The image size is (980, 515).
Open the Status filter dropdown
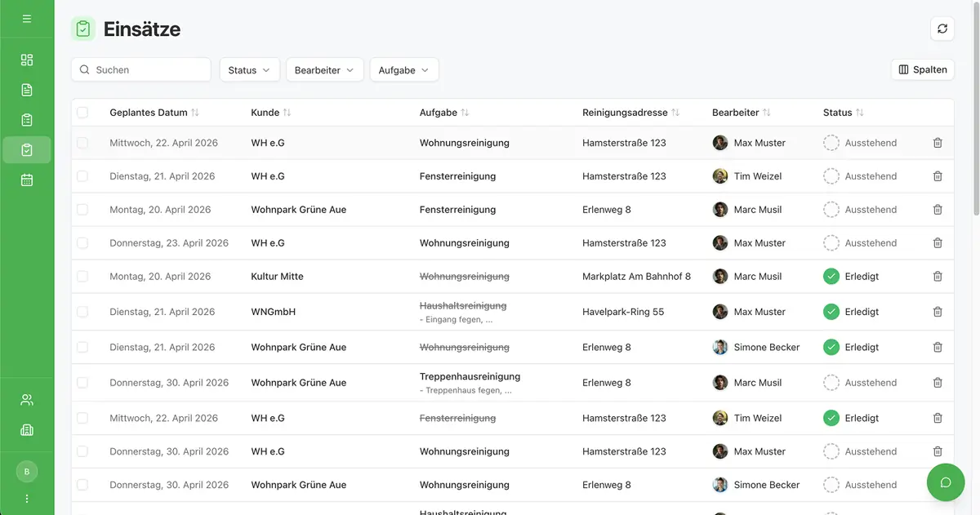[249, 69]
